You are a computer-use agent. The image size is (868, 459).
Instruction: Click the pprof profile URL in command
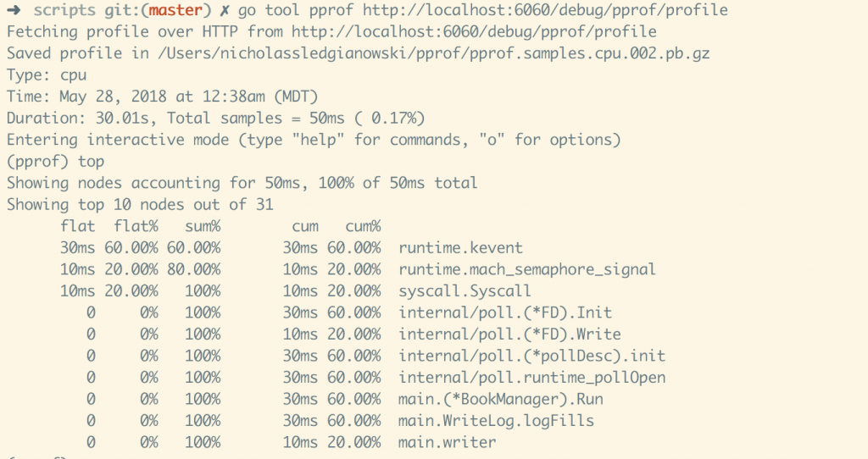(x=545, y=10)
